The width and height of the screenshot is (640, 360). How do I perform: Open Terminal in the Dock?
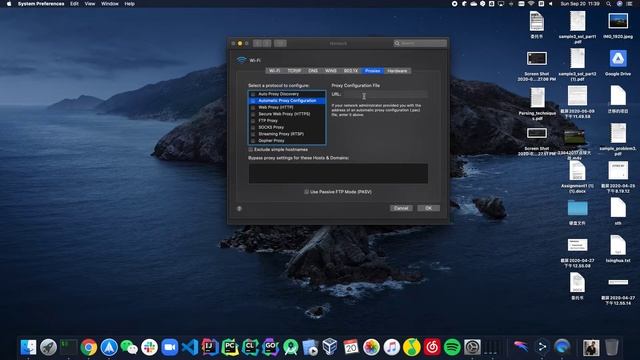click(x=69, y=347)
